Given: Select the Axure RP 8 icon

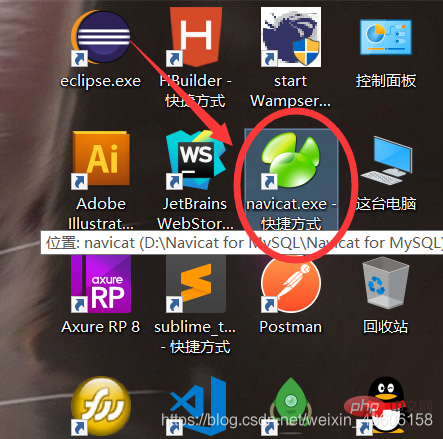Looking at the screenshot, I should 100,283.
